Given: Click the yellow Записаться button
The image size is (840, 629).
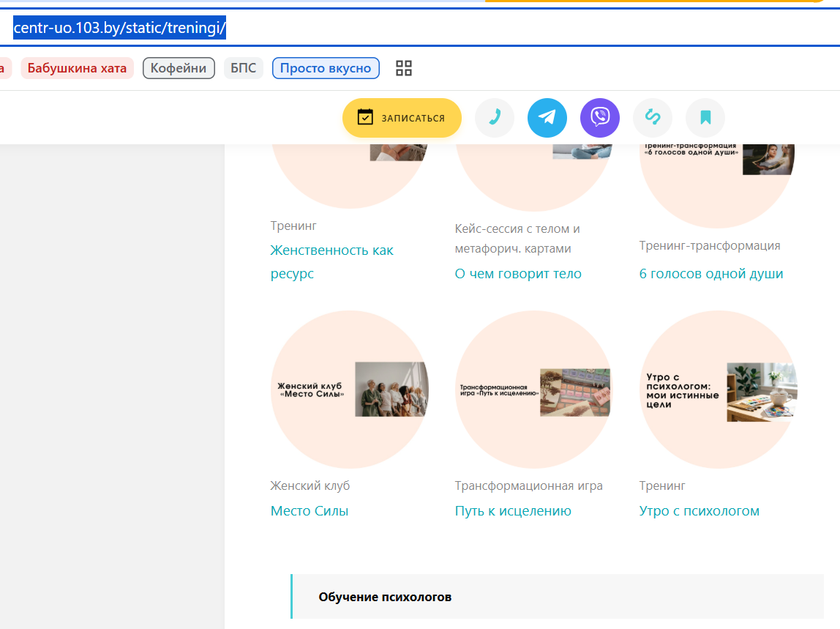Looking at the screenshot, I should tap(402, 118).
